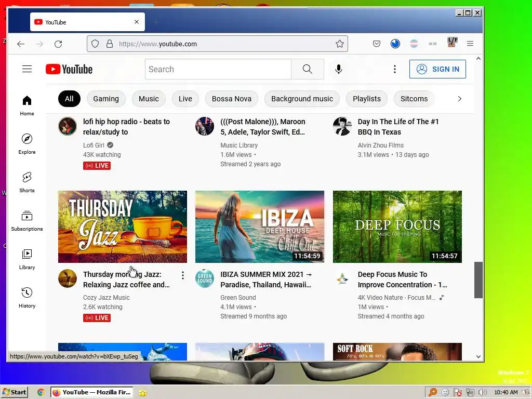Image resolution: width=532 pixels, height=399 pixels.
Task: Click the tracking protection shield icon
Action: pos(95,44)
